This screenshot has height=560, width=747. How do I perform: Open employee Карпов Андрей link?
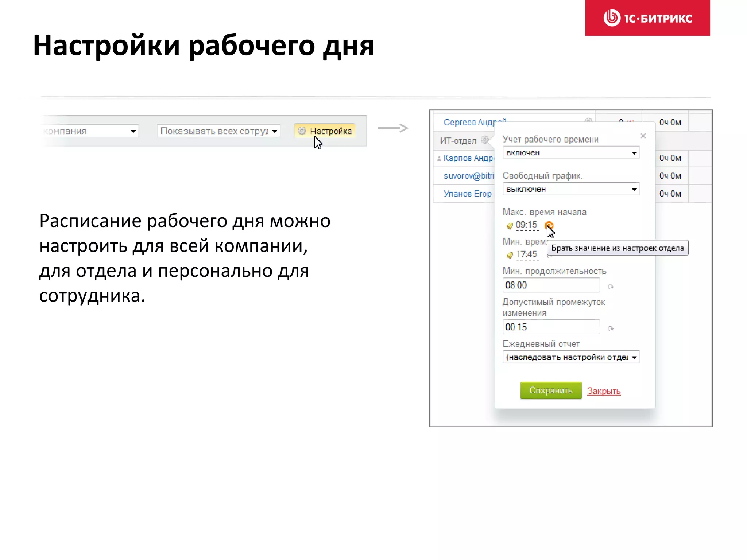pos(469,158)
